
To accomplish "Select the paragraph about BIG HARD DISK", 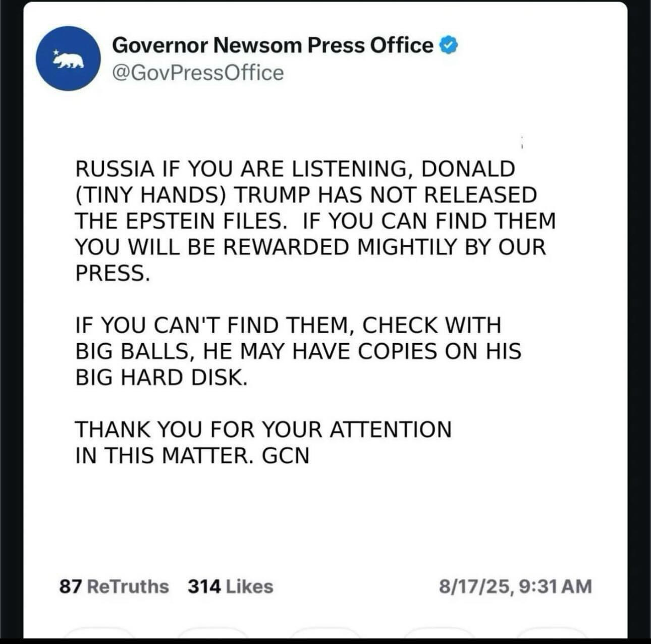I will [298, 351].
